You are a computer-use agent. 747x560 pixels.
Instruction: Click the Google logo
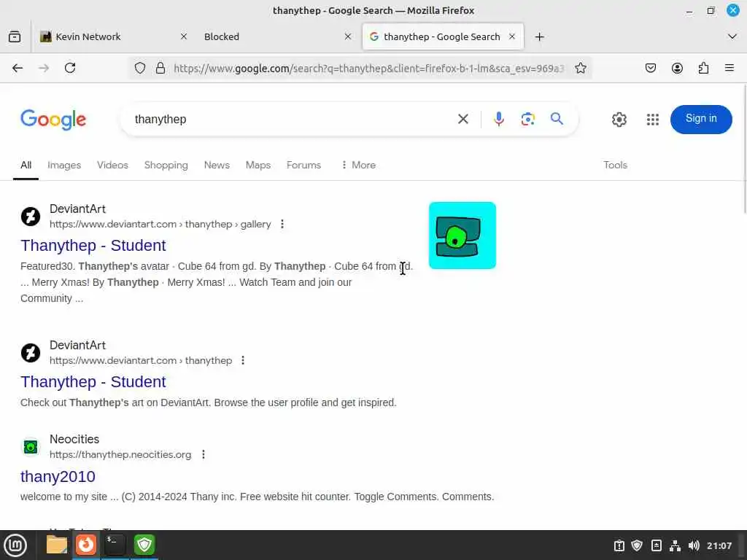coord(53,119)
